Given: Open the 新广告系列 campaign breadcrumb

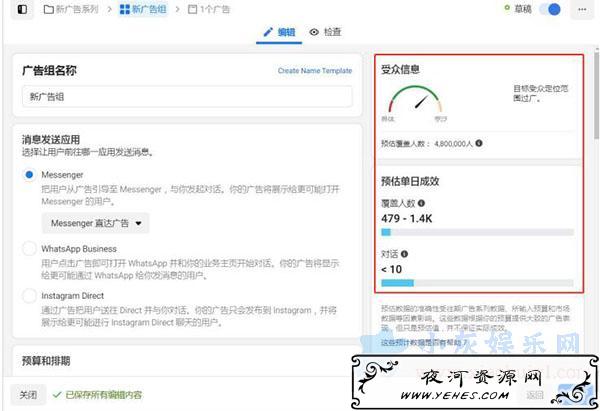Looking at the screenshot, I should click(71, 9).
